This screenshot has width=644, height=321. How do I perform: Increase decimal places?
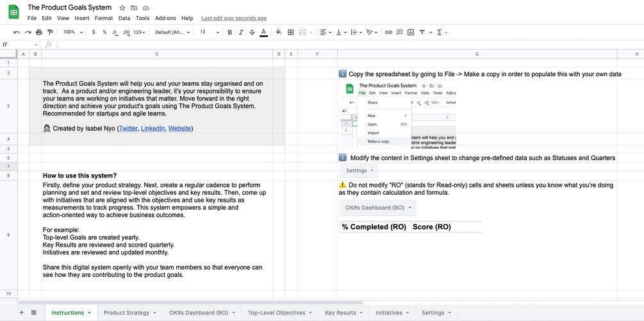[126, 32]
